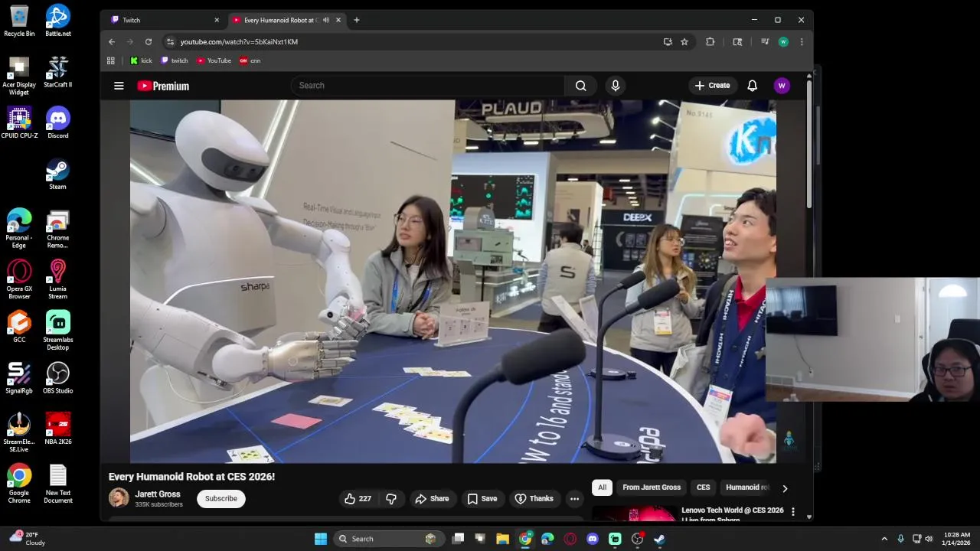This screenshot has height=551, width=980.
Task: Start voice search with the microphone icon
Action: (x=615, y=86)
